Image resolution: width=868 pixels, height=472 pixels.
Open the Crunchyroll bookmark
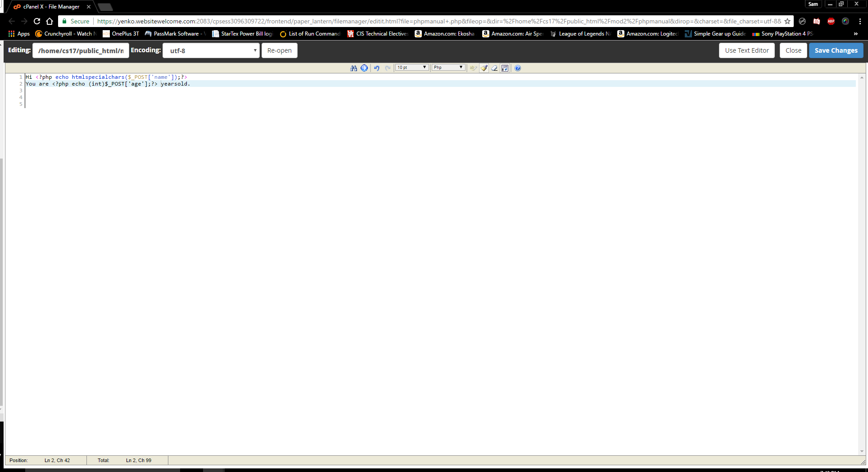66,34
